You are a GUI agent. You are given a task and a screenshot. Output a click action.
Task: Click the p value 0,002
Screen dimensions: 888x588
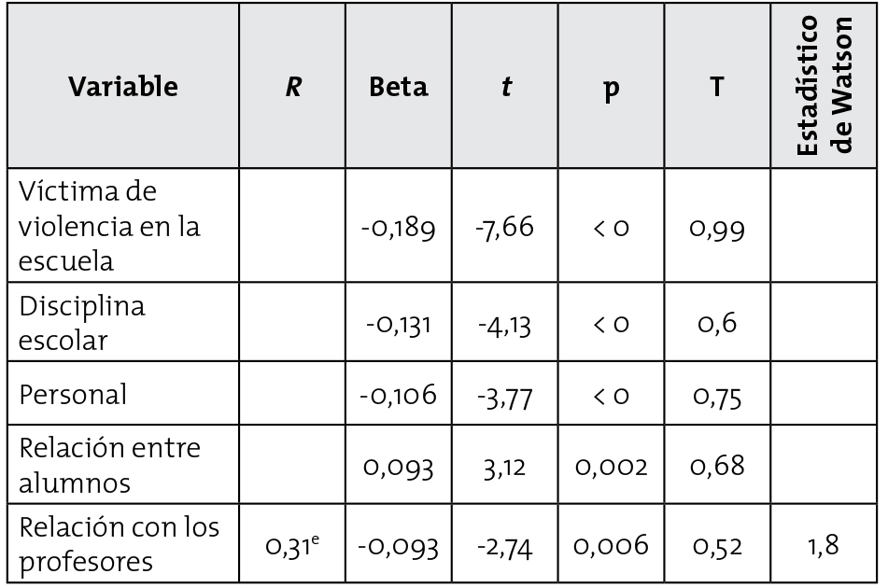coord(611,465)
